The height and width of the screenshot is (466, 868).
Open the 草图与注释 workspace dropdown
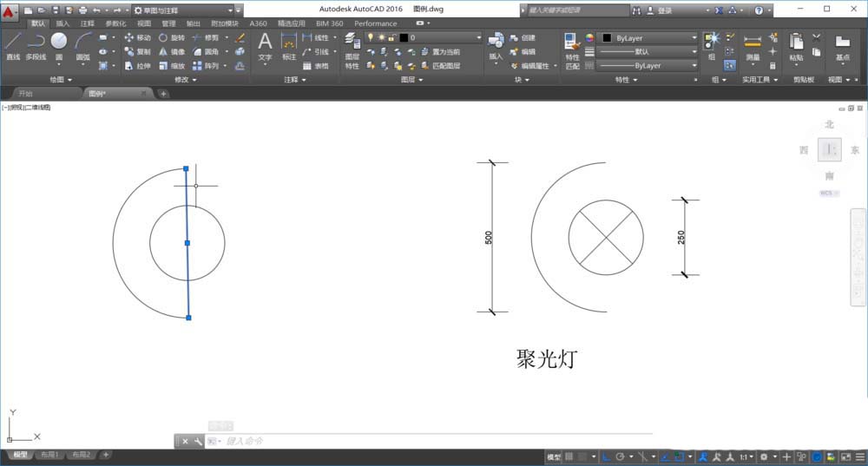[181, 10]
